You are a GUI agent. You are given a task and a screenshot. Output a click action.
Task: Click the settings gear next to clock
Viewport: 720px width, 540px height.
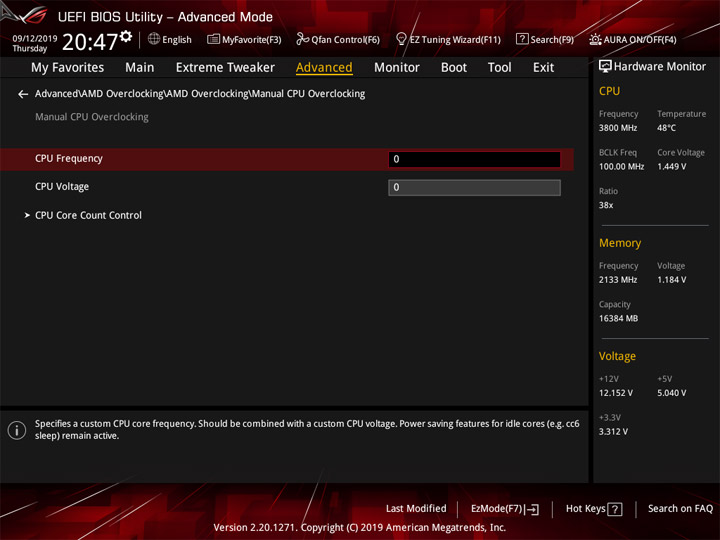[126, 36]
